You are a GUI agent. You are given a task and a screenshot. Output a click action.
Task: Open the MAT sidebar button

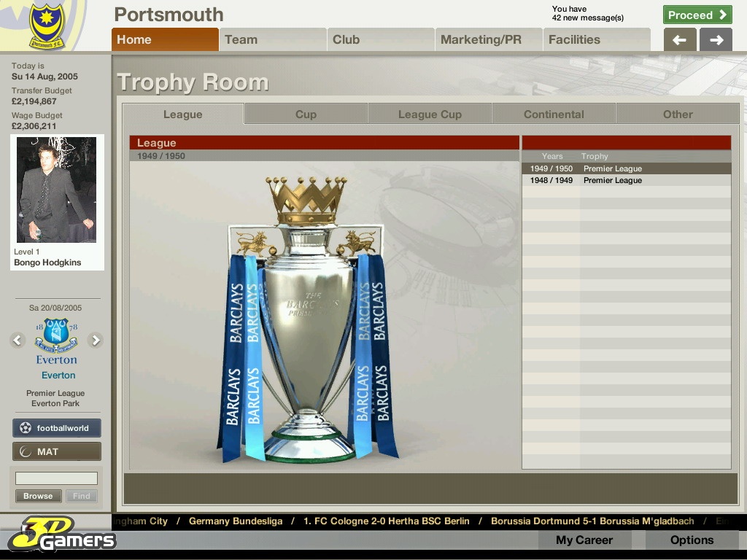pyautogui.click(x=57, y=451)
